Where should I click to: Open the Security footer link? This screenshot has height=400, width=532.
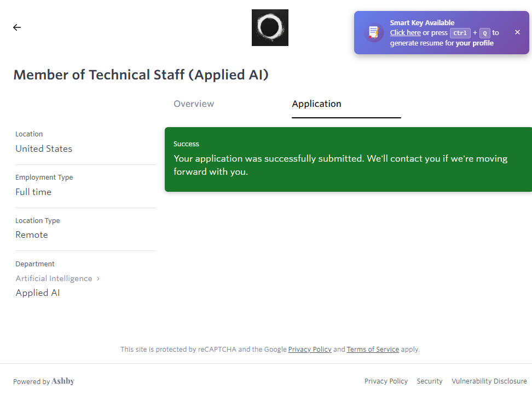tap(430, 381)
